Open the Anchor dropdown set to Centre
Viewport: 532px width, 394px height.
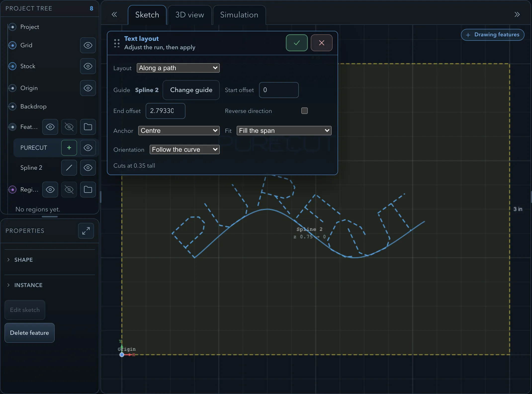coord(179,131)
